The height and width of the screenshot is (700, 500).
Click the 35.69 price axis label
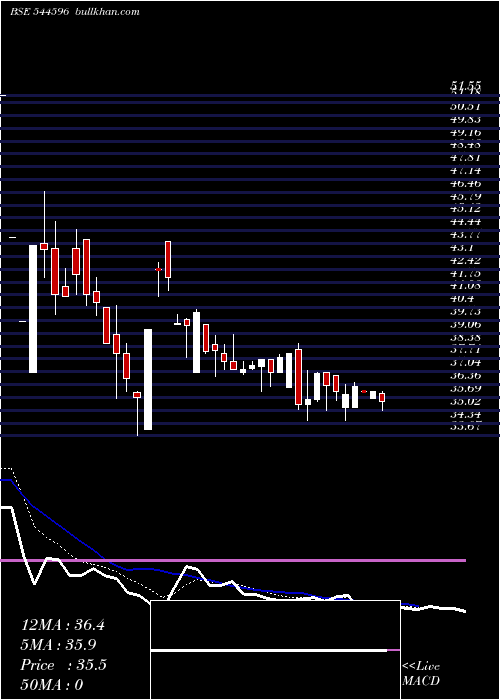(466, 389)
